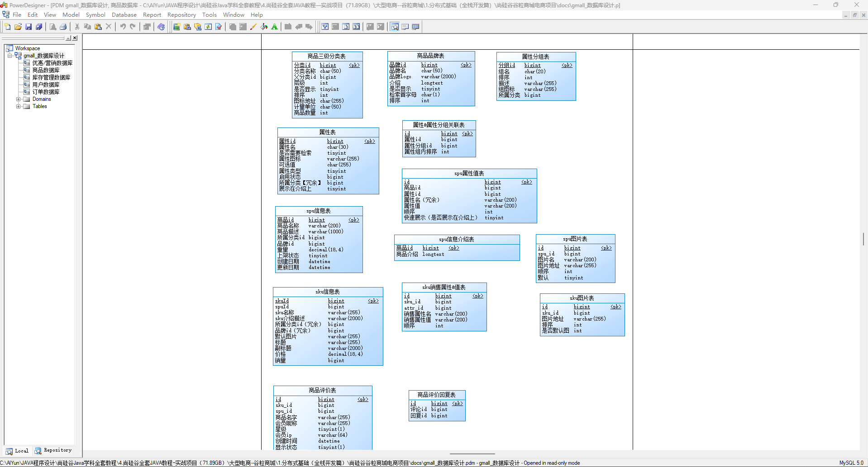Click the Open file folder icon
The height and width of the screenshot is (467, 868).
pos(18,27)
